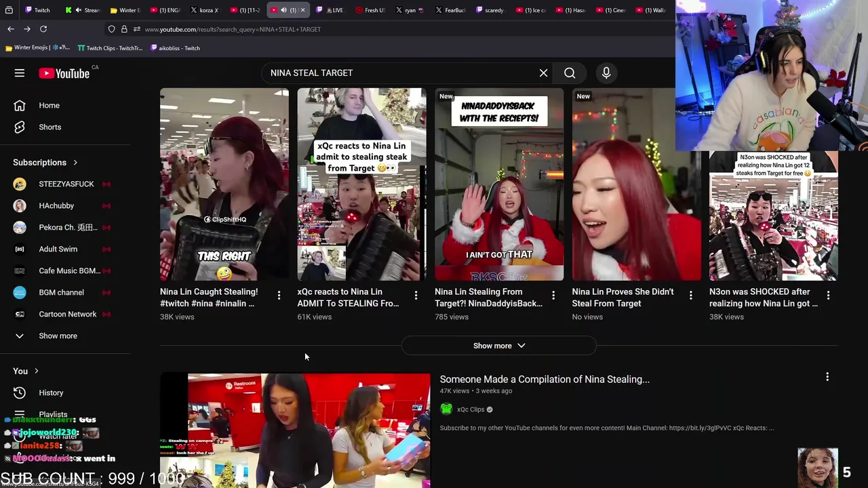Open the YouTube hamburger guide menu
This screenshot has width=868, height=488.
(x=20, y=73)
